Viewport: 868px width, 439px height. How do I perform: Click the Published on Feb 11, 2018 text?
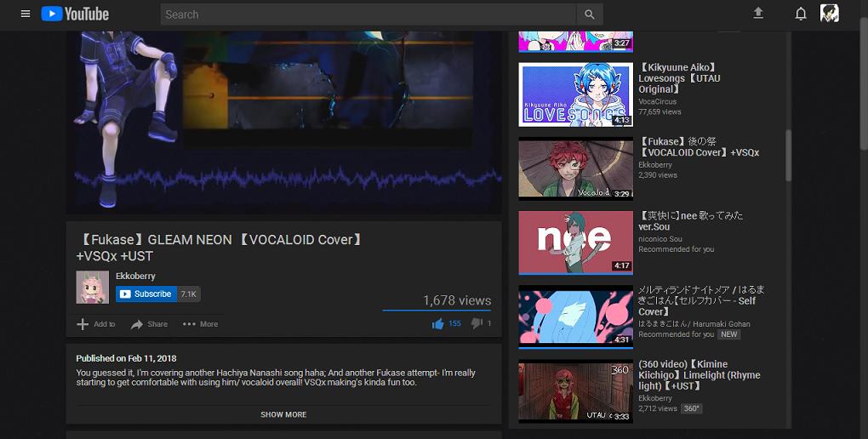pyautogui.click(x=126, y=358)
